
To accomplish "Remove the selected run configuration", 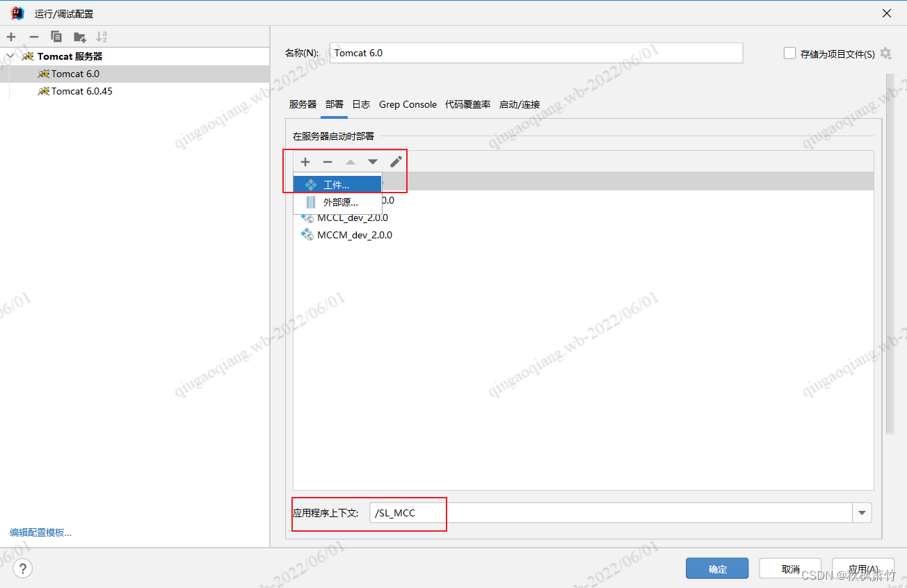I will [x=33, y=37].
